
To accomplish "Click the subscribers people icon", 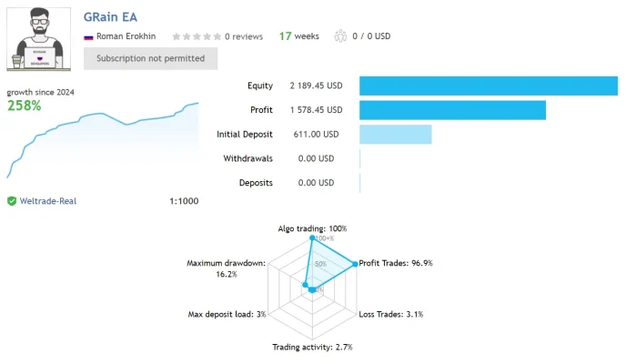I will (x=340, y=35).
